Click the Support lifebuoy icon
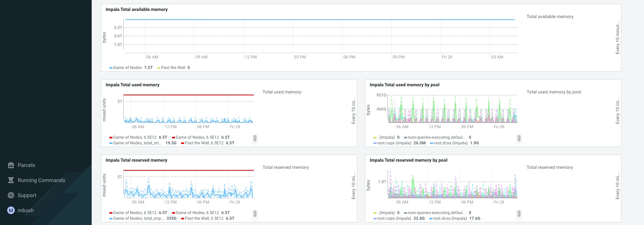 pyautogui.click(x=11, y=195)
